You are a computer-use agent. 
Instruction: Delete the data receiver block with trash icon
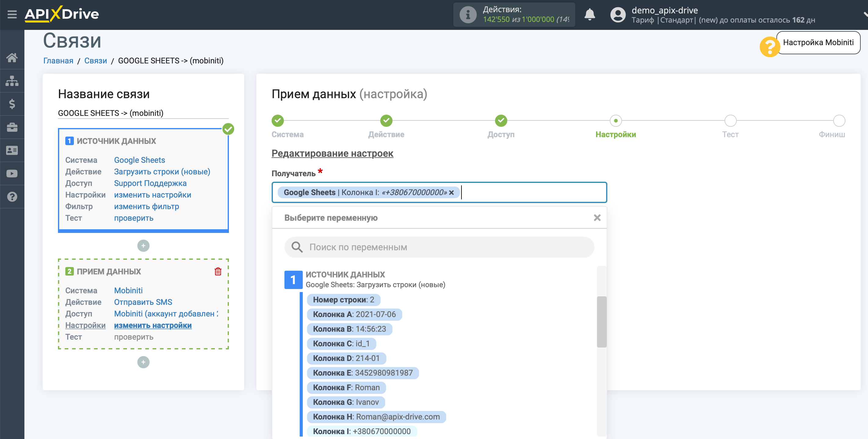(218, 271)
